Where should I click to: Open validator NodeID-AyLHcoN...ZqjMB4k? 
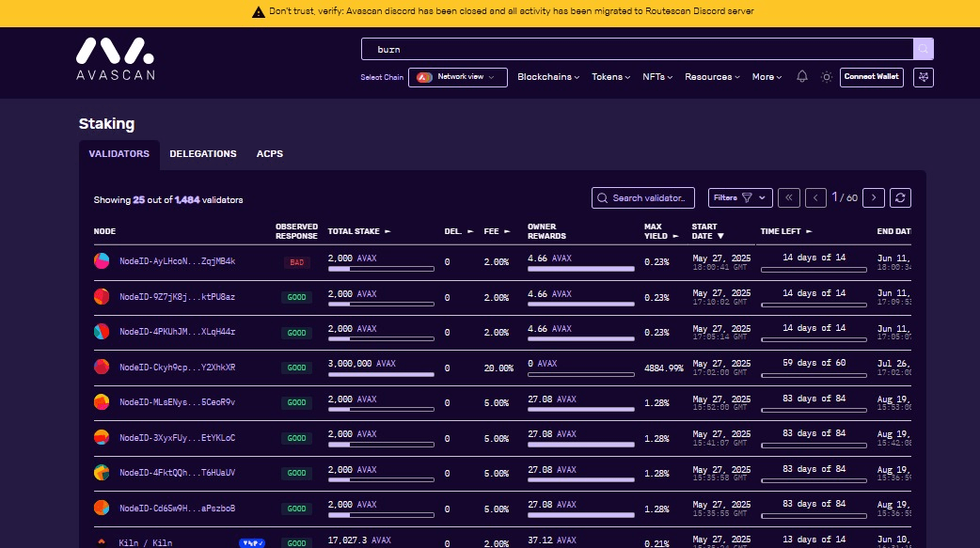point(178,261)
